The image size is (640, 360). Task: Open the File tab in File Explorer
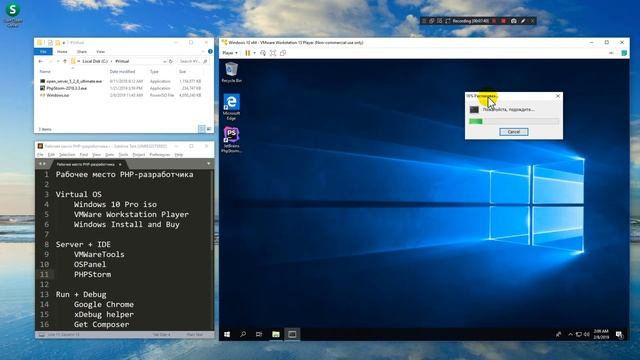(x=43, y=52)
